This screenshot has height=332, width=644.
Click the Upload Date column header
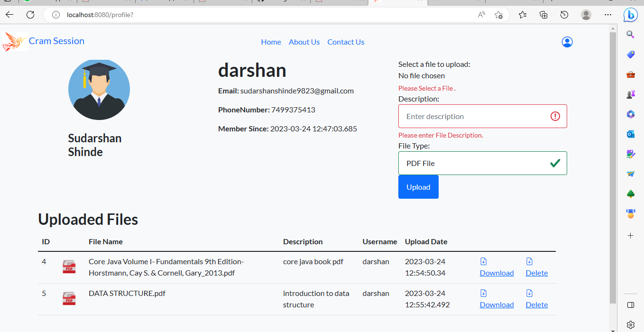426,242
